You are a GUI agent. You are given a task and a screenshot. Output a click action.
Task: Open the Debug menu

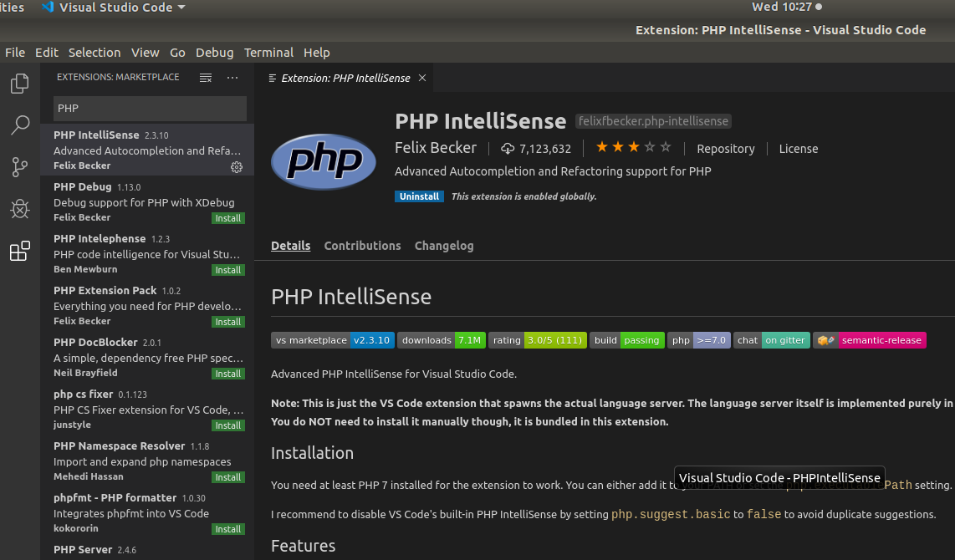214,53
